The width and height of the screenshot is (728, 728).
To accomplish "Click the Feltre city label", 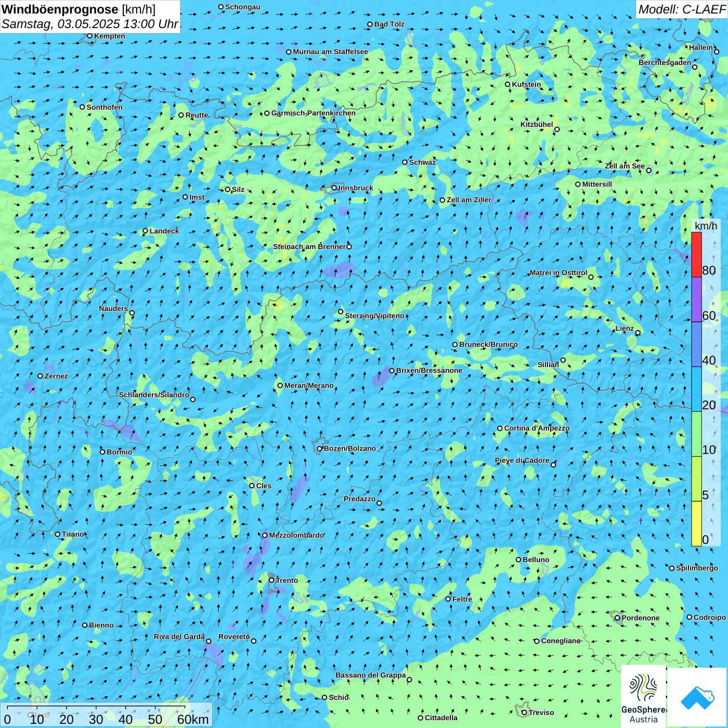I will click(462, 599).
